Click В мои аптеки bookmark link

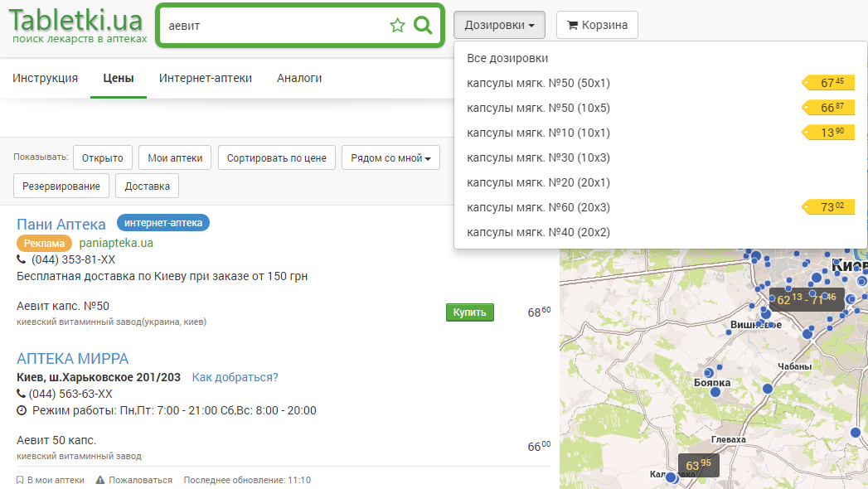click(51, 480)
